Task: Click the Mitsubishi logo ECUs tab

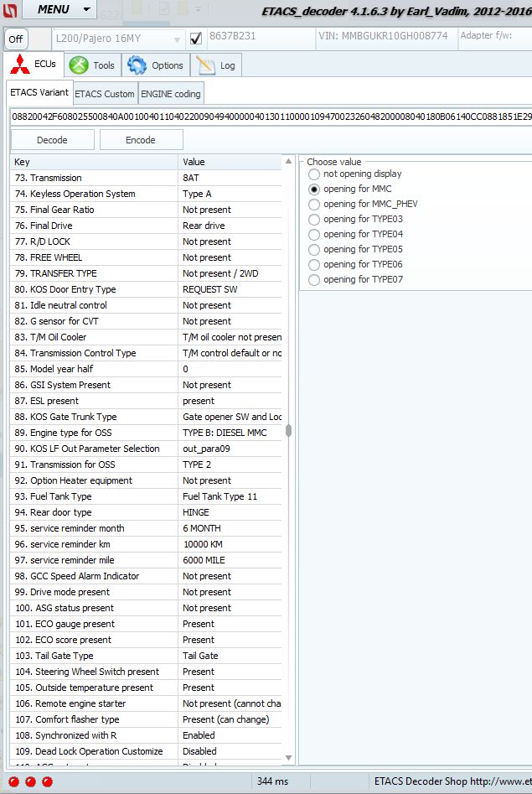Action: pyautogui.click(x=34, y=65)
